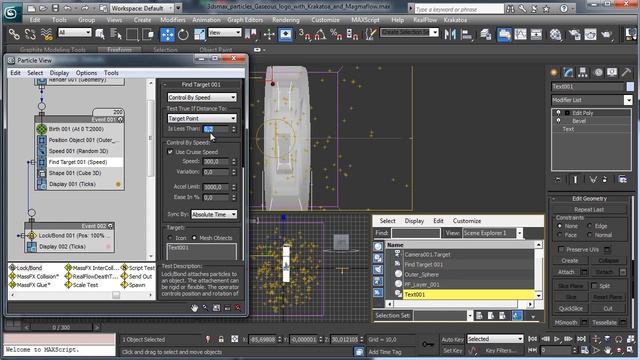The width and height of the screenshot is (640, 360).
Task: Open the Schematic View icon
Action: pos(536,35)
